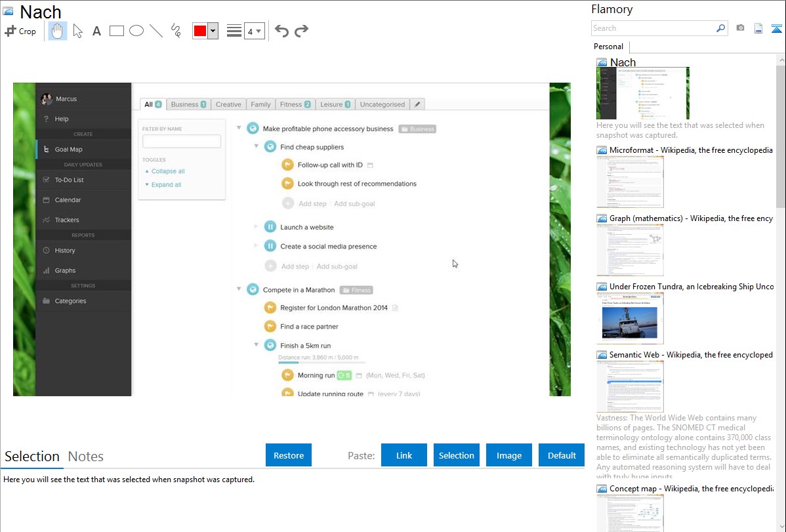Open the Nach snapshot thumbnail
This screenshot has width=786, height=532.
[x=642, y=93]
